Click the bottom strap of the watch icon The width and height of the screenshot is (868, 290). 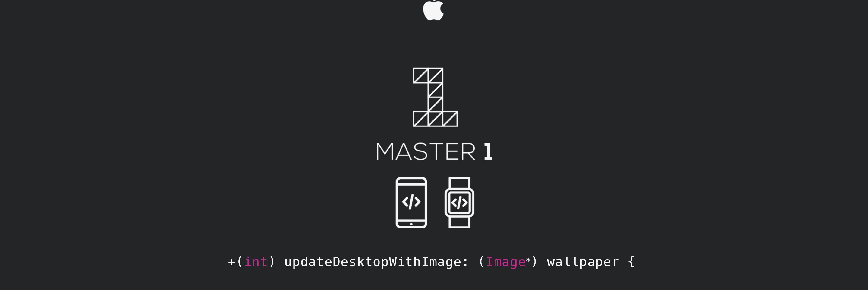(x=459, y=223)
